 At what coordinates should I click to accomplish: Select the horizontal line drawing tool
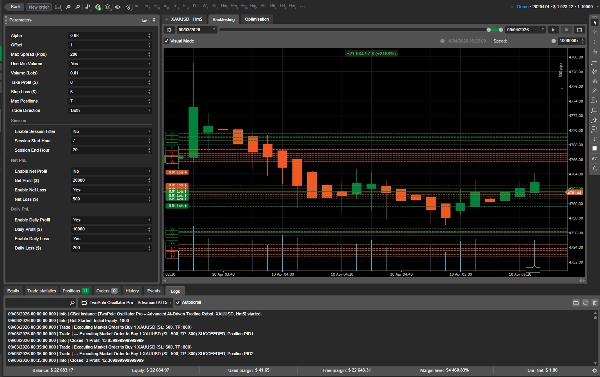pos(595,62)
